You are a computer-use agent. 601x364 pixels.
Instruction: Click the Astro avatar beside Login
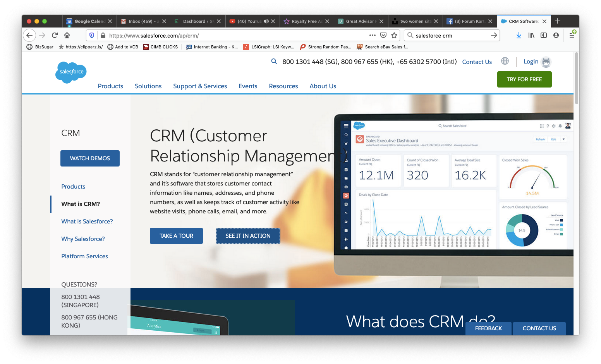click(x=546, y=62)
